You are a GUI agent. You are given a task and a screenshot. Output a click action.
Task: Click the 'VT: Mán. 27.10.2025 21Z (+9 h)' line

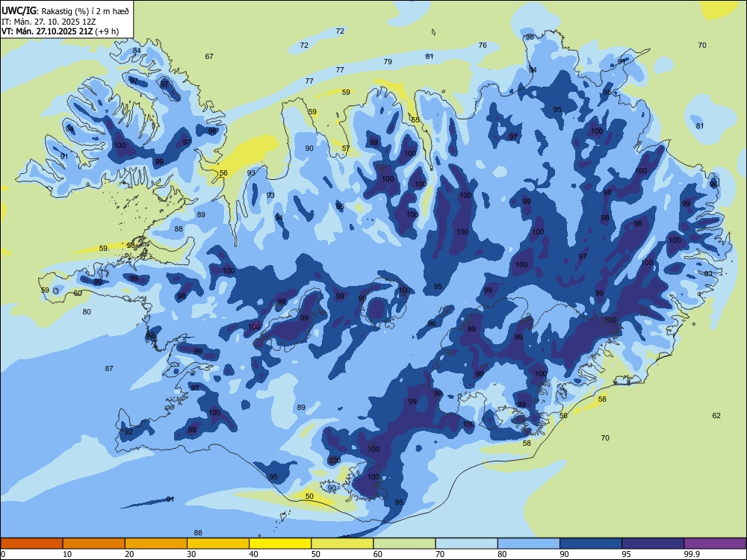point(61,31)
